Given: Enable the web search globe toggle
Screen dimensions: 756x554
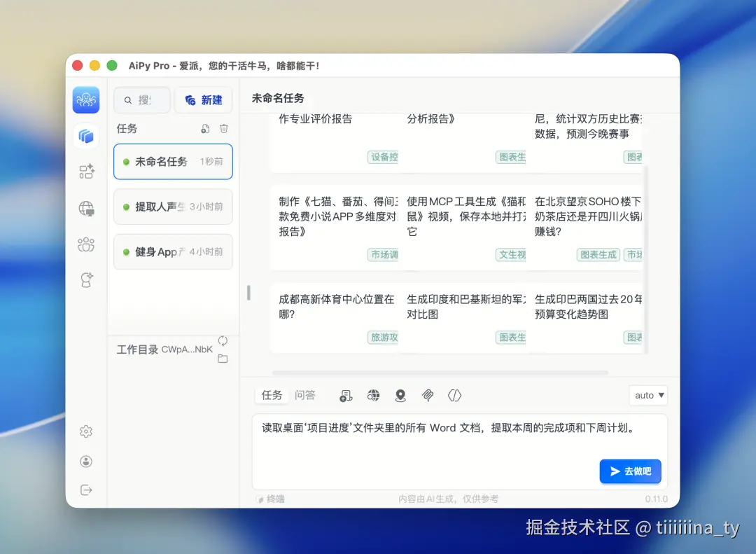Looking at the screenshot, I should pos(374,396).
